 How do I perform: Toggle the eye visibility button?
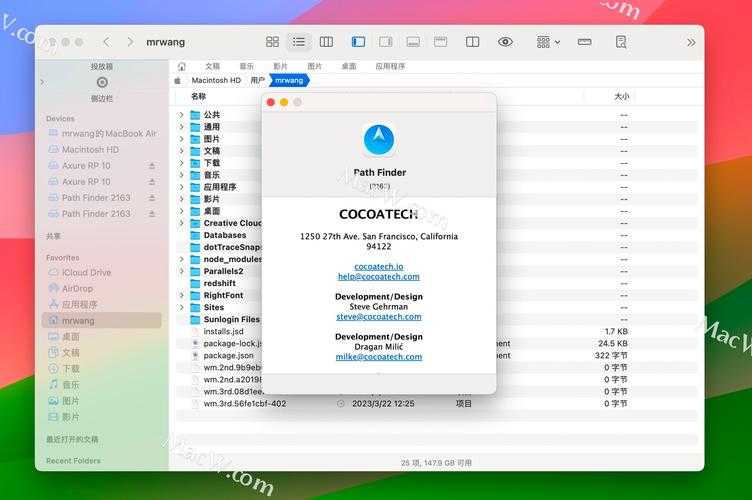[x=505, y=42]
